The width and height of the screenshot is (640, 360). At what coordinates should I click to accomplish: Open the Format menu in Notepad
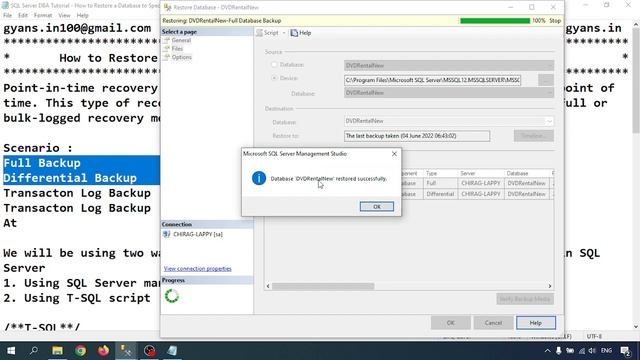(43, 15)
